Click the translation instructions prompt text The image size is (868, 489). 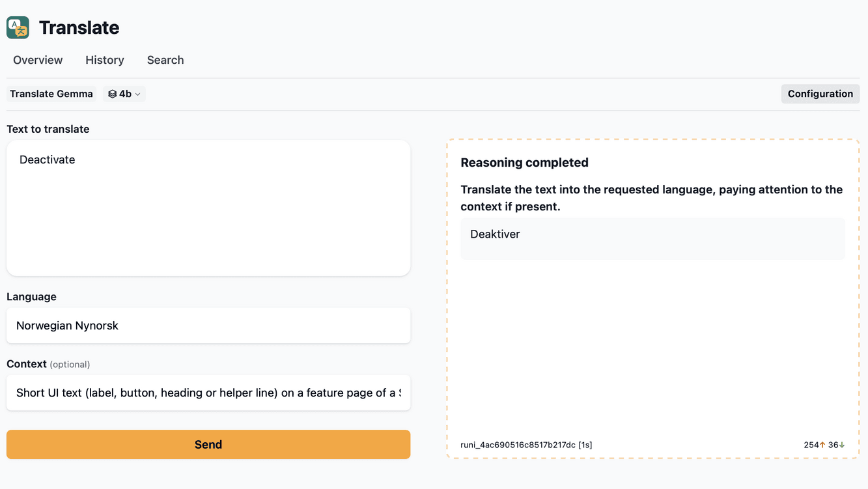tap(651, 198)
